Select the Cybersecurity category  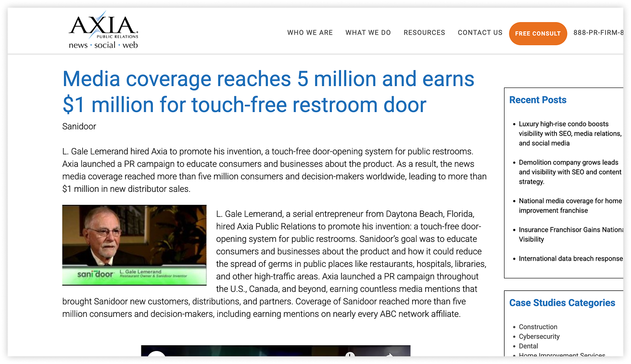pos(539,337)
